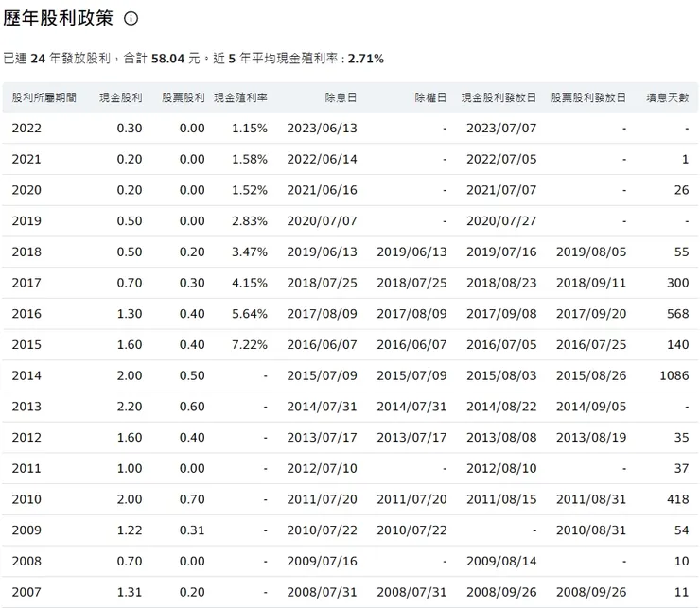
Task: Select the 2007 year cell
Action: coord(26,592)
